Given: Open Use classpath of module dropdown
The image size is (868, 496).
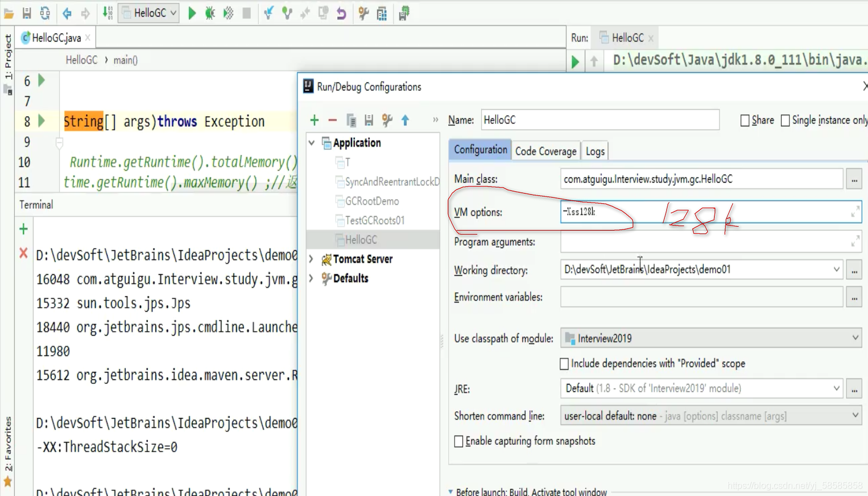Looking at the screenshot, I should (855, 338).
